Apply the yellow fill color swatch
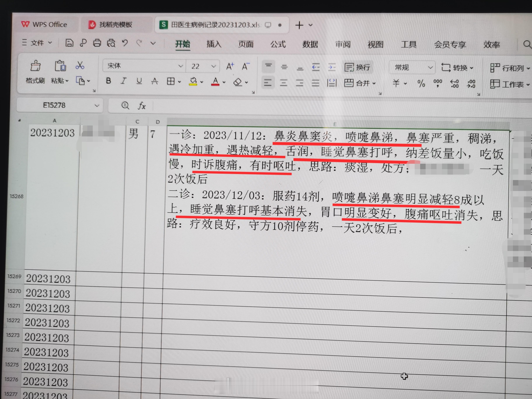 coord(193,82)
